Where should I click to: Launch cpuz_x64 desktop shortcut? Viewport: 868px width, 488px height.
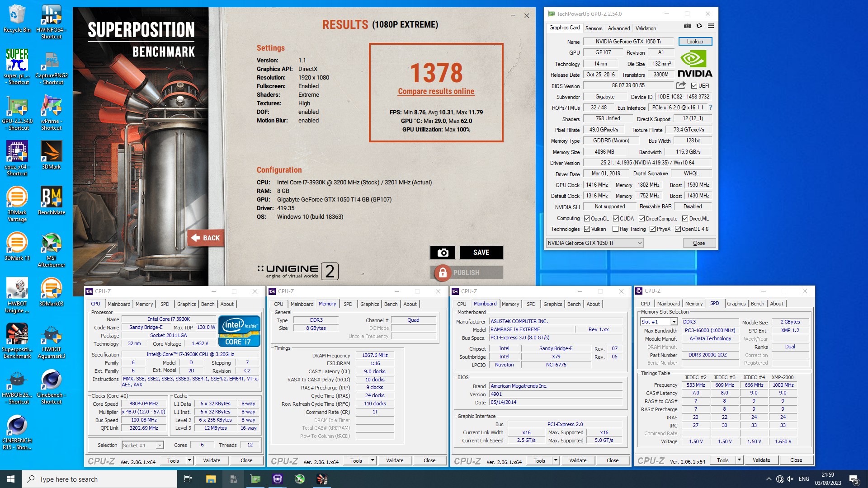(x=17, y=158)
